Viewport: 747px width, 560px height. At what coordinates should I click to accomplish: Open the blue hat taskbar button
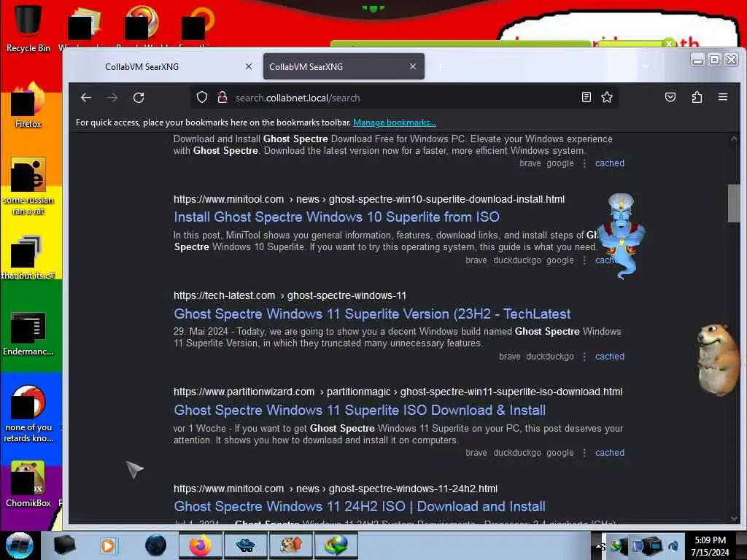245,545
